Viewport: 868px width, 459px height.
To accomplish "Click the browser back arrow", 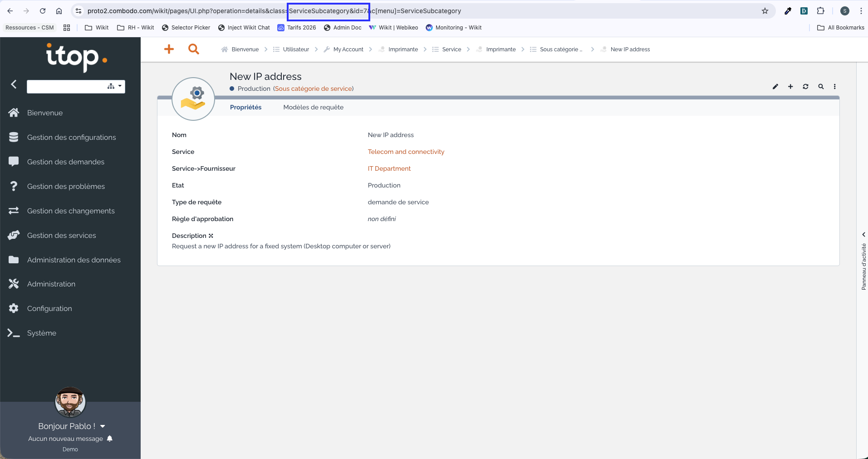I will pyautogui.click(x=10, y=11).
